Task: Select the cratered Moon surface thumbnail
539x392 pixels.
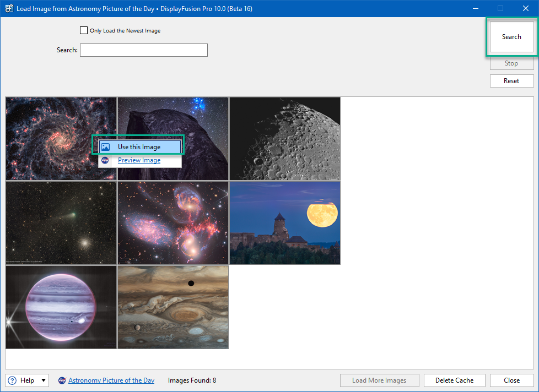Action: pos(284,139)
